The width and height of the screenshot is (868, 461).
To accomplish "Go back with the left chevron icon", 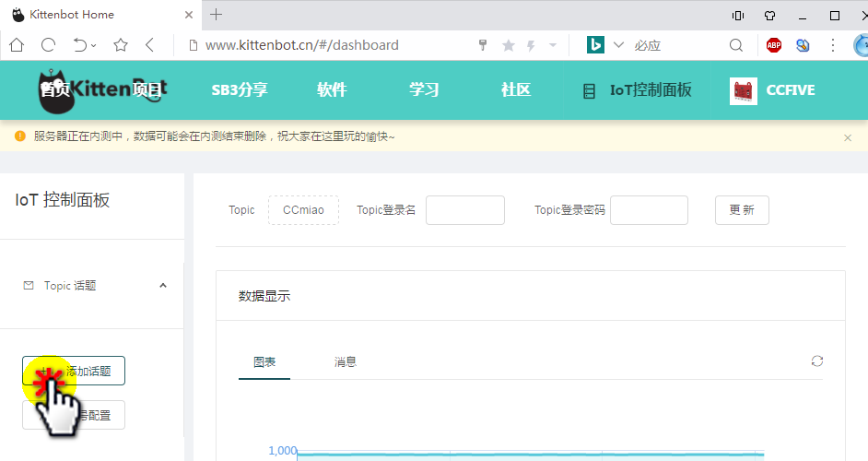I will 149,45.
